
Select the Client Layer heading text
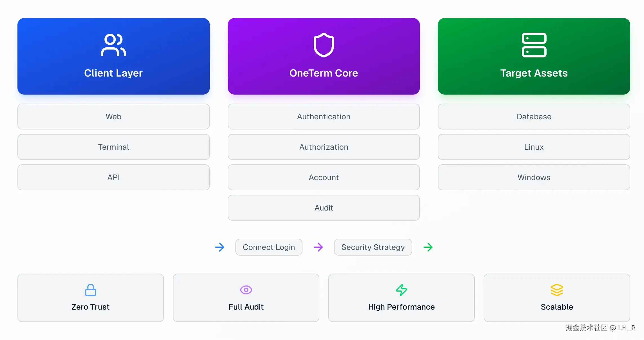[113, 73]
